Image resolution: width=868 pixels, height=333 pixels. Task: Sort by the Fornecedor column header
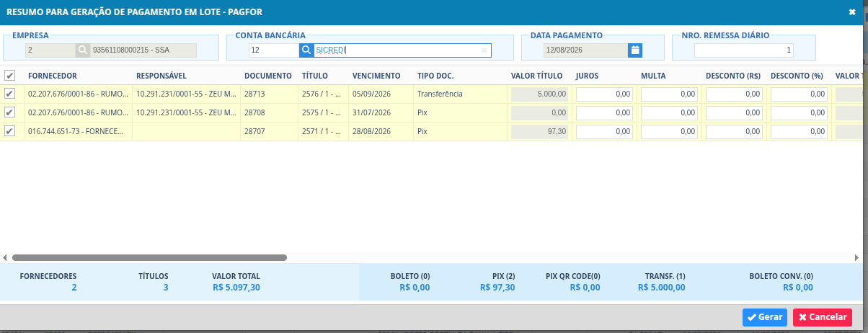point(52,76)
